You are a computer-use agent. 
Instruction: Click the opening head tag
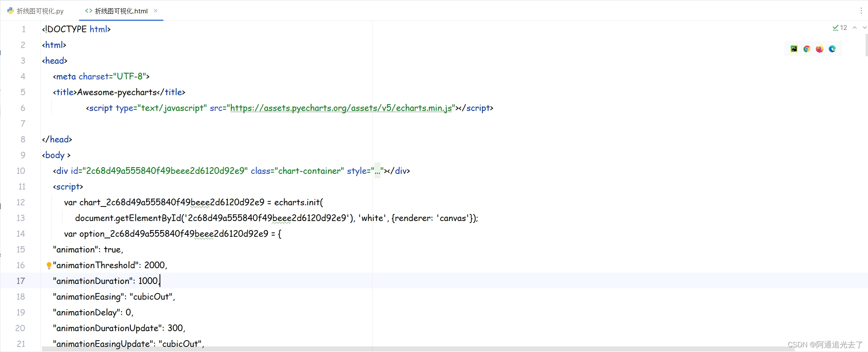(55, 61)
